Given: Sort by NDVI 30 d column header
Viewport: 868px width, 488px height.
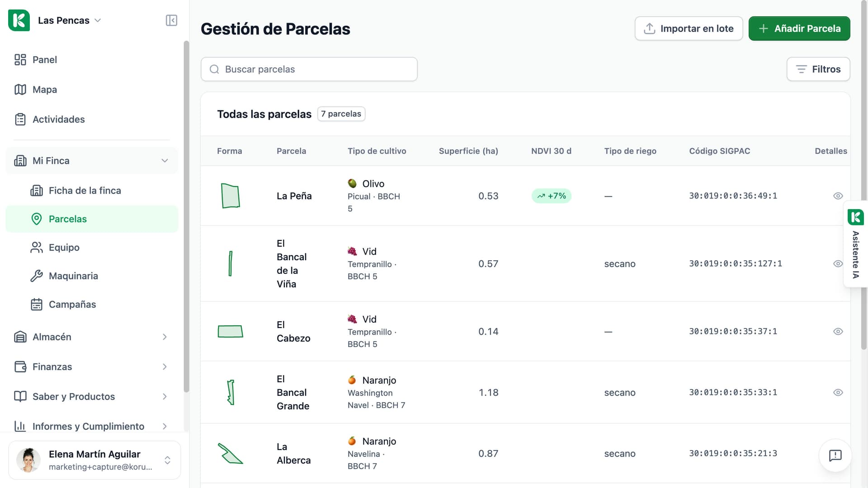Looking at the screenshot, I should pyautogui.click(x=551, y=151).
